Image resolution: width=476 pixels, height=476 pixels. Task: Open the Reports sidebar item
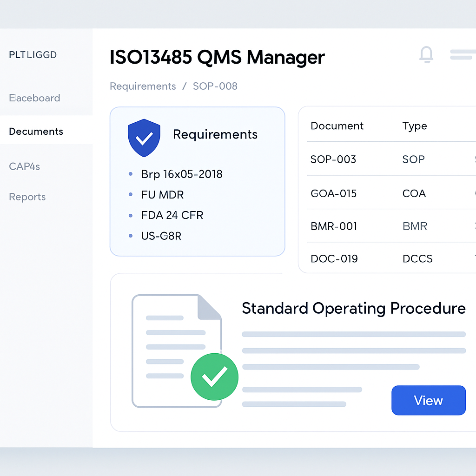pyautogui.click(x=27, y=197)
